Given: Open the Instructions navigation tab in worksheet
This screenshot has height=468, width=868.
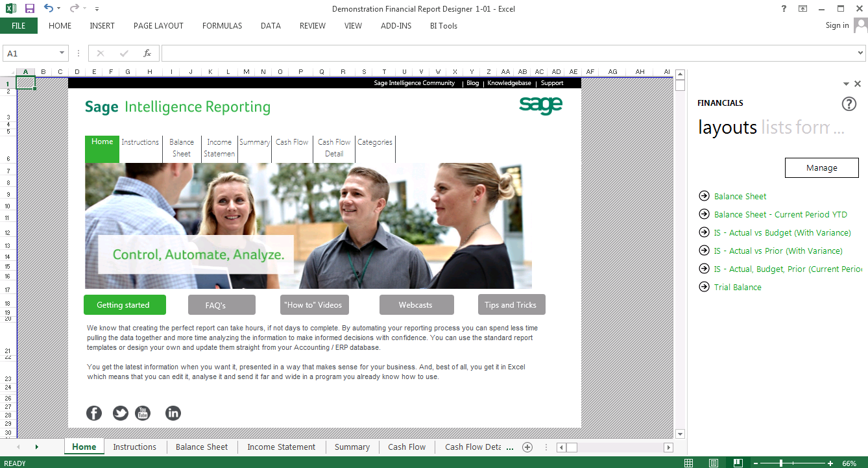Looking at the screenshot, I should (139, 142).
